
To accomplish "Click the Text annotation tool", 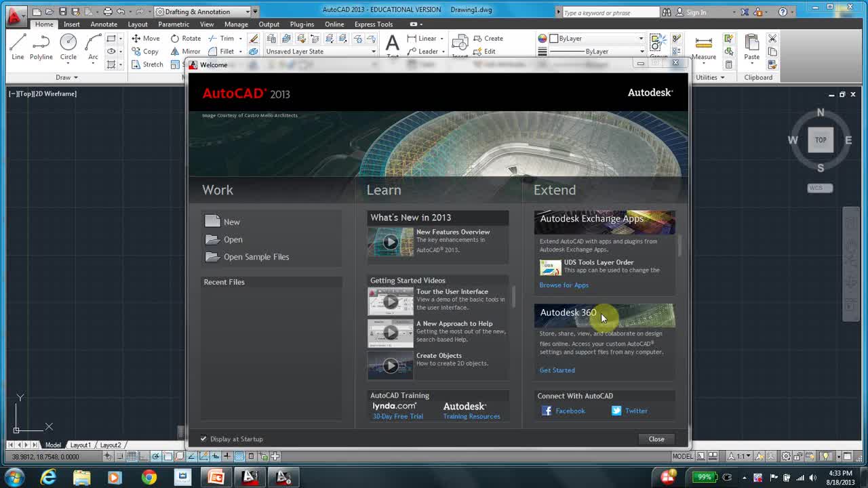I will 392,46.
